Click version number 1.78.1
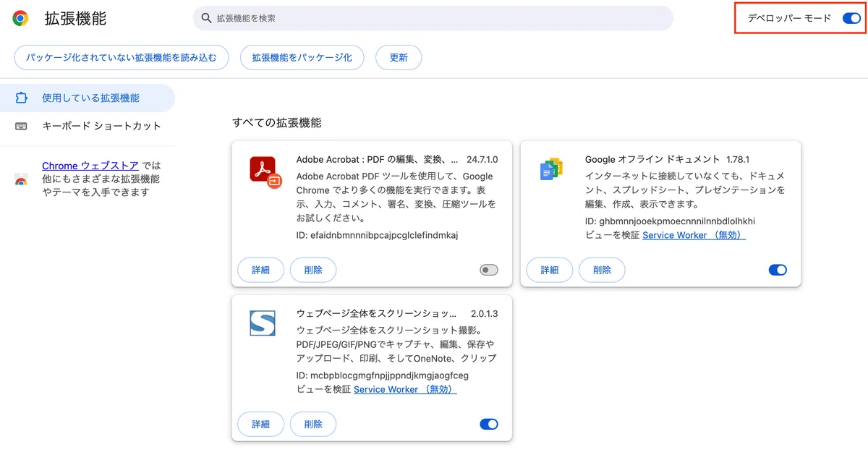 [x=738, y=159]
